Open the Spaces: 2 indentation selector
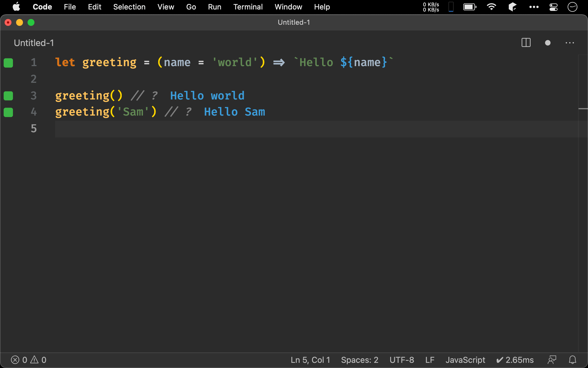This screenshot has height=368, width=588. [359, 360]
